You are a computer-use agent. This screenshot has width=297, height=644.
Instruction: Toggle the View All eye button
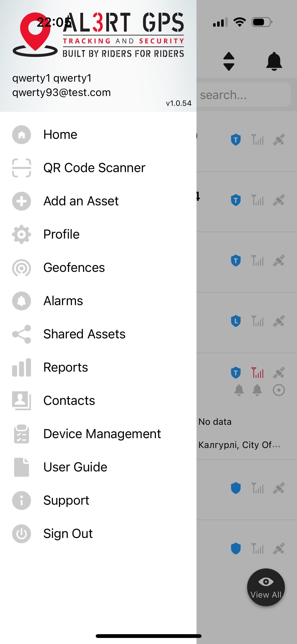[x=266, y=587]
